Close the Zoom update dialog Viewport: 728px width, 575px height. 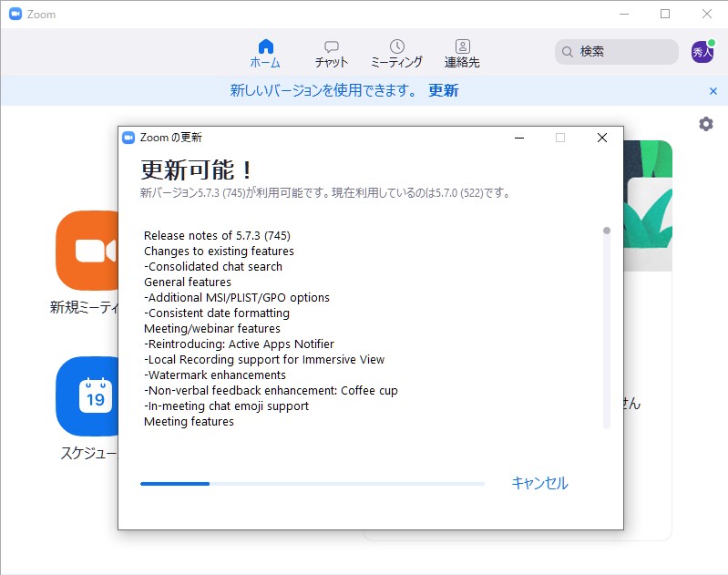[601, 138]
